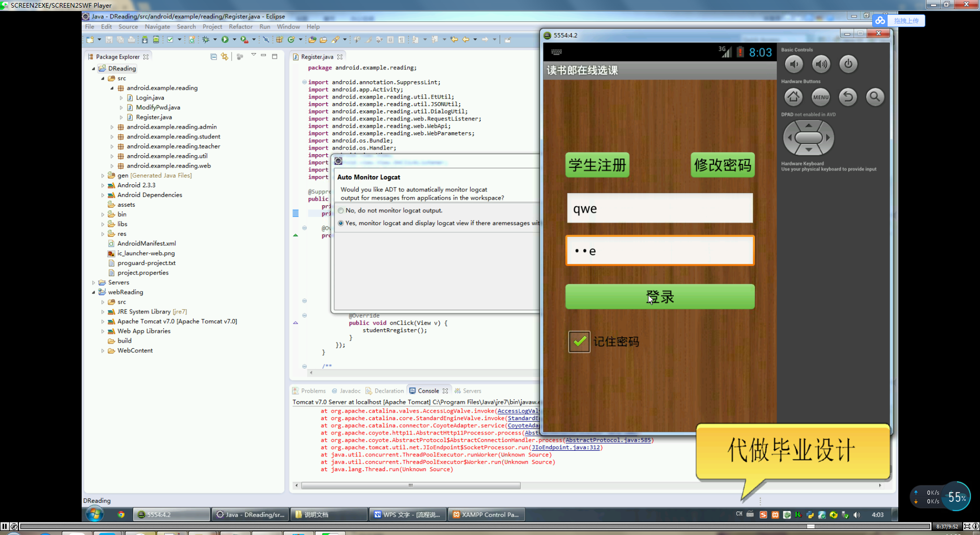Click the New wizard icon in Eclipse toolbar
The image size is (980, 535).
pos(90,39)
